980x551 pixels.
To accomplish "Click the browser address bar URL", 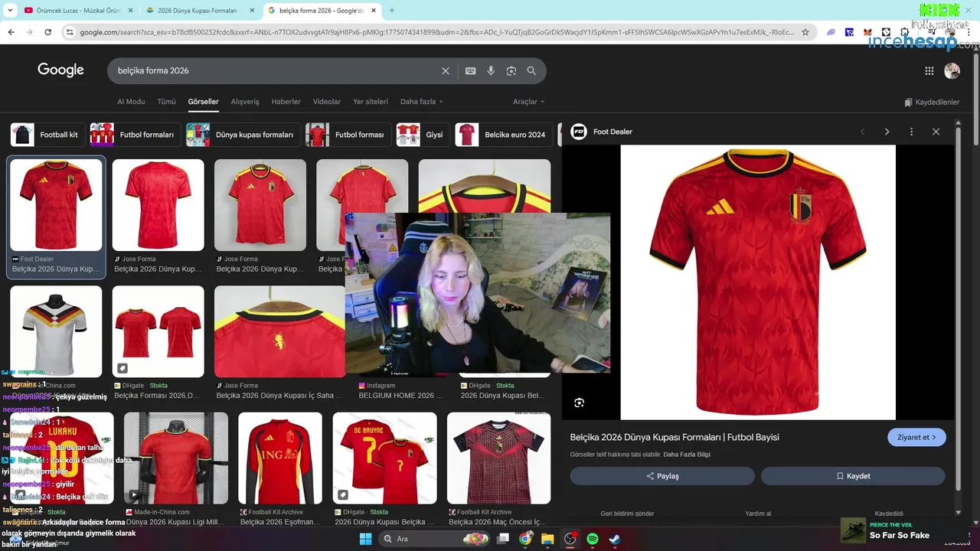I will pos(436,32).
